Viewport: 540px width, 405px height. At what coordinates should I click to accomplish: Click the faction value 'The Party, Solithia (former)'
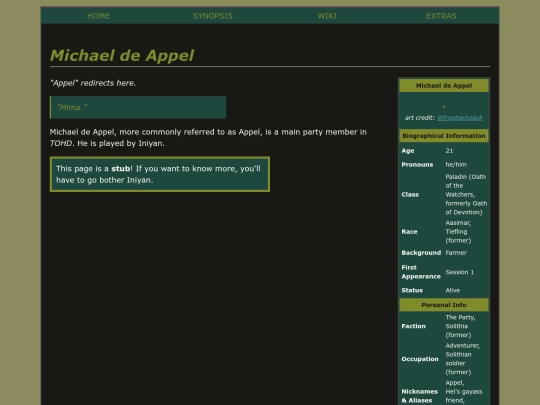[x=460, y=326]
